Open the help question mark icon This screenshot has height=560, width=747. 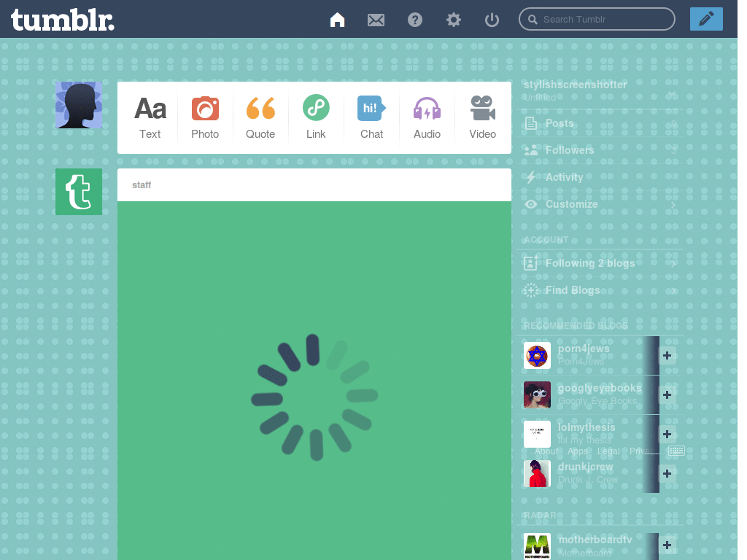(x=415, y=20)
